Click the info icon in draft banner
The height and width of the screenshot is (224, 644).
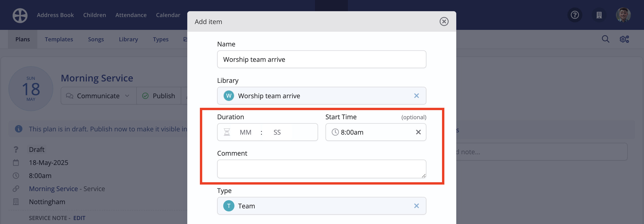[18, 129]
